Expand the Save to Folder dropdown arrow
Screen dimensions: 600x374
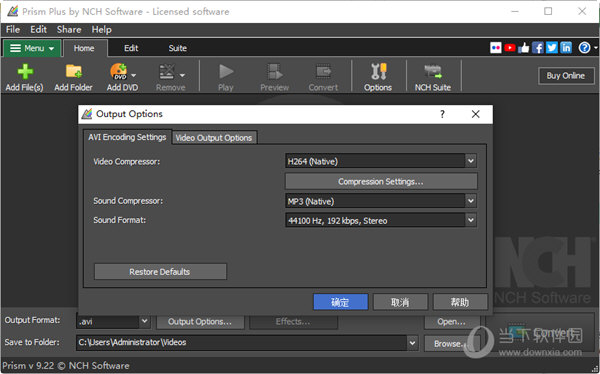point(412,343)
